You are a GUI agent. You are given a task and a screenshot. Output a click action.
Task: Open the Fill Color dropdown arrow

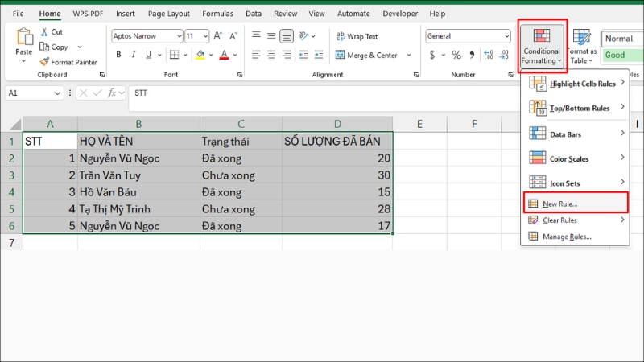click(x=211, y=55)
